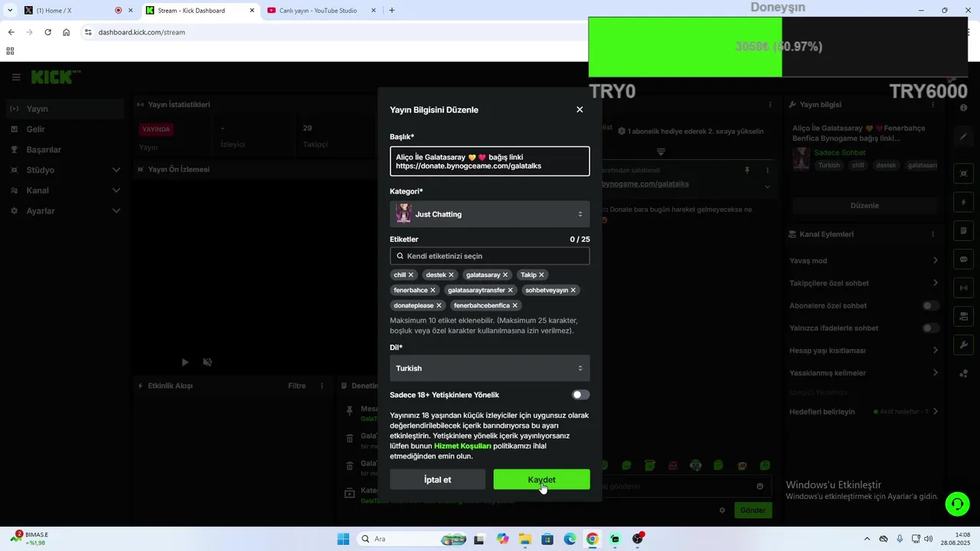Expand Yavaş mod settings
This screenshot has width=980, height=551.
[936, 261]
